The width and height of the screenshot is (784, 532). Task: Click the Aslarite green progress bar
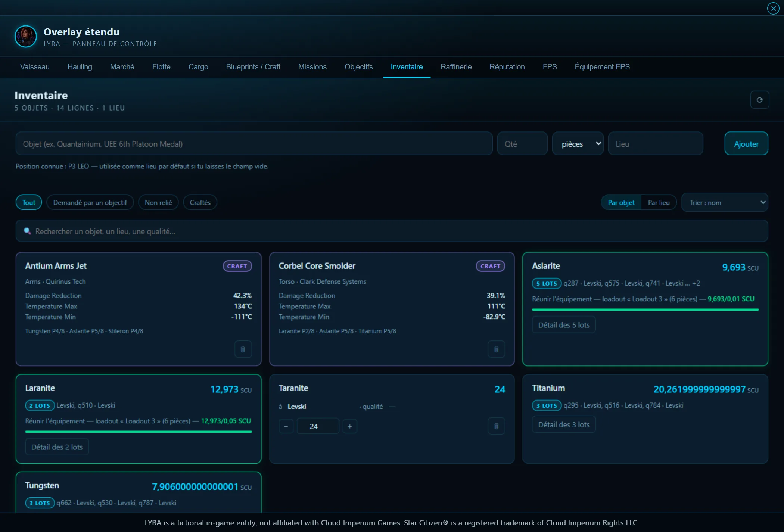point(645,309)
